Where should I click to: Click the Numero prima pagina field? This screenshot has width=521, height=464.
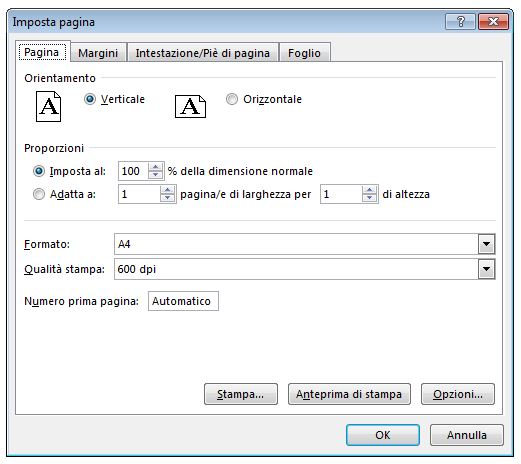coord(183,301)
